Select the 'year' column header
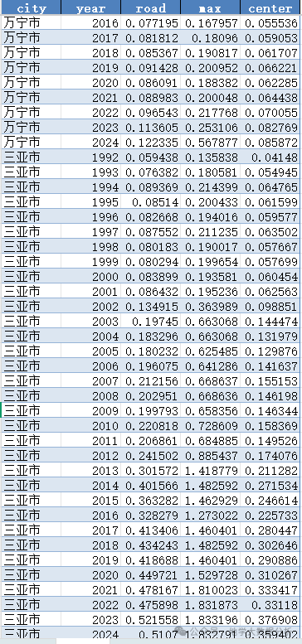The width and height of the screenshot is (302, 644). pos(90,7)
